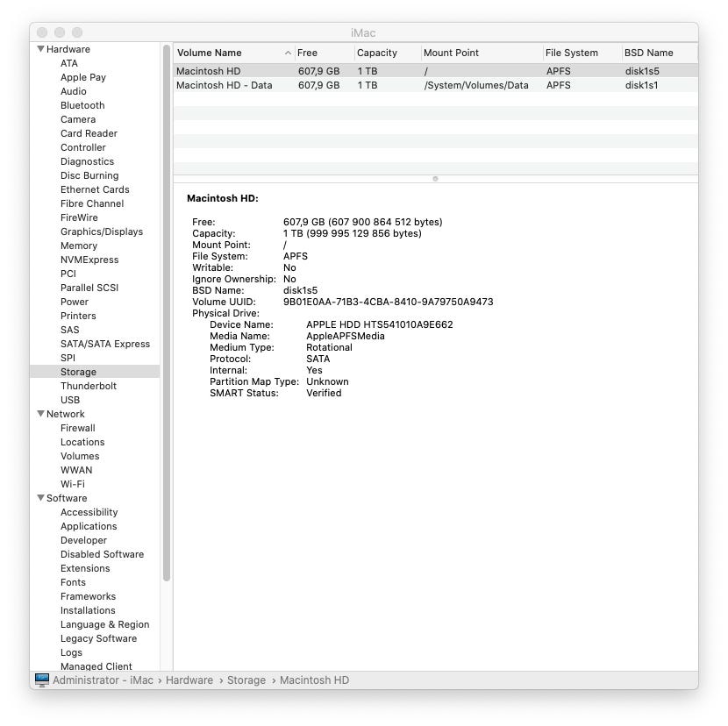Select the Macintosh HD volume row
Screen dimensions: 728x726
pos(436,71)
